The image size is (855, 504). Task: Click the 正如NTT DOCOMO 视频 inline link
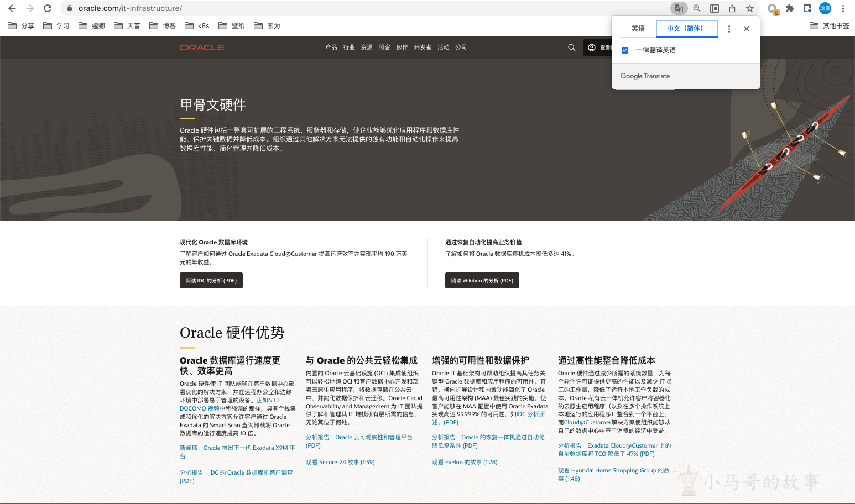tap(230, 405)
